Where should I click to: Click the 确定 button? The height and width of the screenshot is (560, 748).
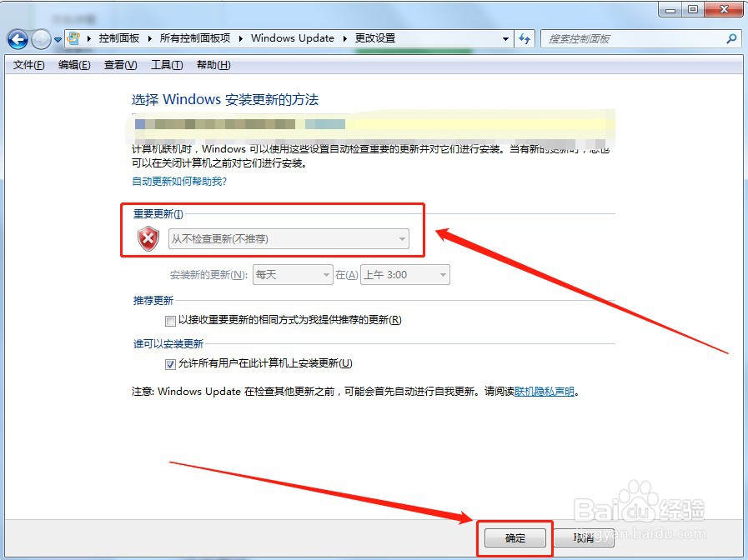(x=515, y=538)
